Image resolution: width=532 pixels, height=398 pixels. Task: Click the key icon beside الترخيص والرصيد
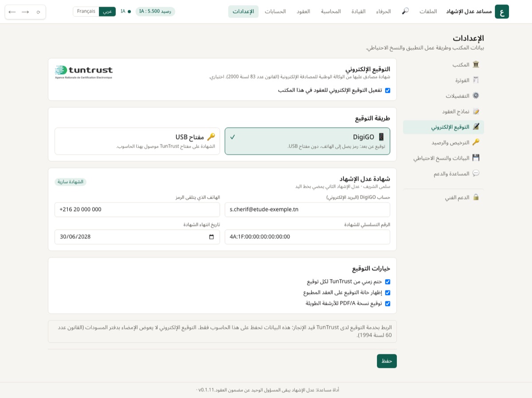pyautogui.click(x=476, y=142)
